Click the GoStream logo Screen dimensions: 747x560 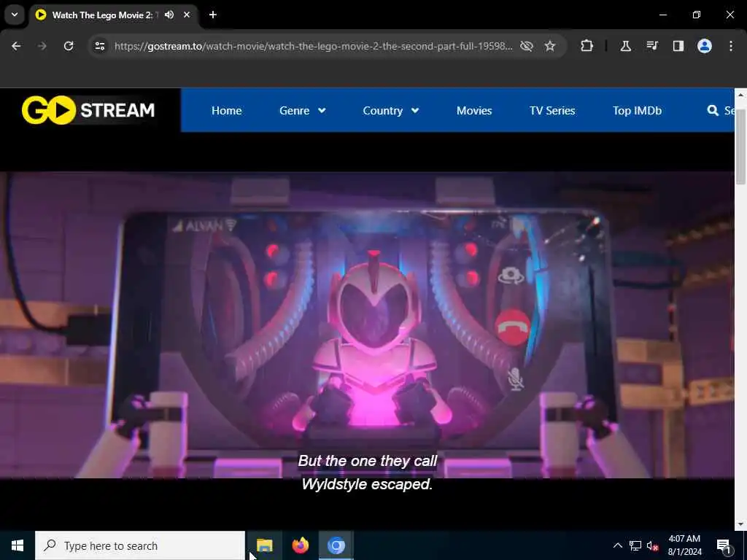tap(88, 110)
